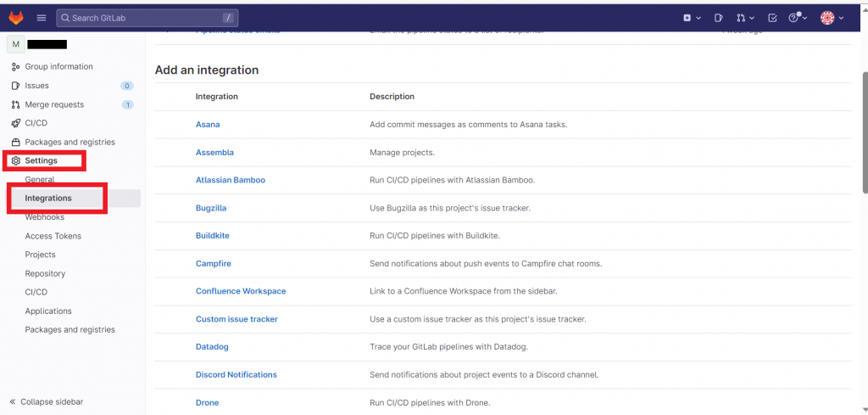Click the group avatar letter M
868x415 pixels.
15,44
